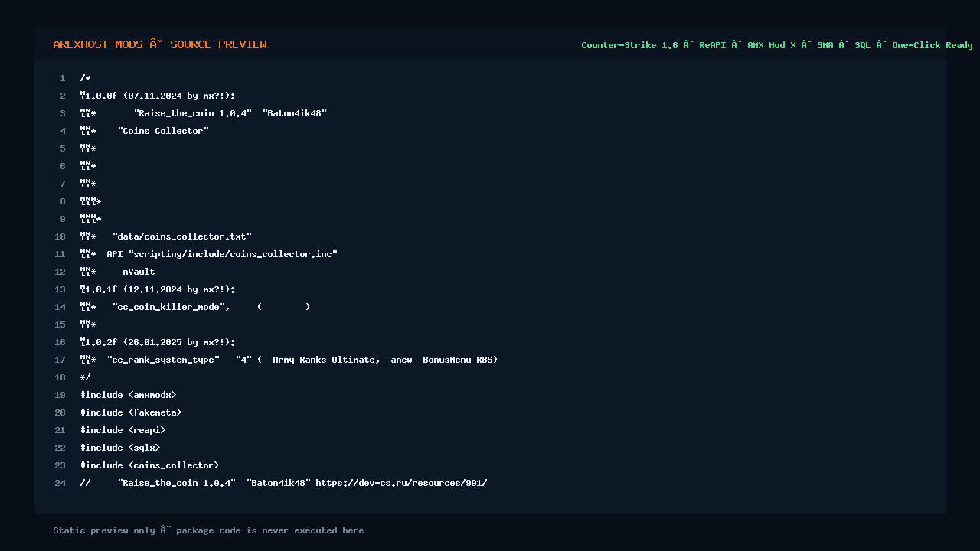980x551 pixels.
Task: Click the "data/coins_collector.txt" path
Action: [x=182, y=236]
